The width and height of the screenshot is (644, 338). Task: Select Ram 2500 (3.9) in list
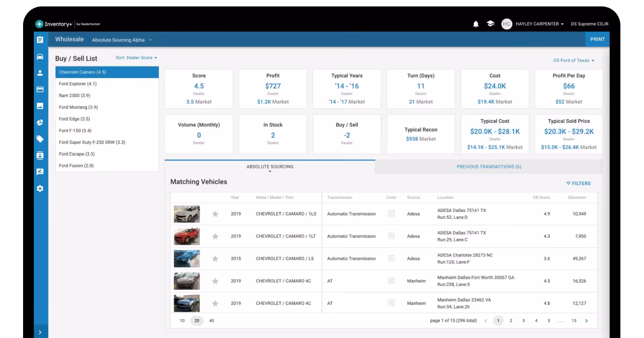[107, 95]
